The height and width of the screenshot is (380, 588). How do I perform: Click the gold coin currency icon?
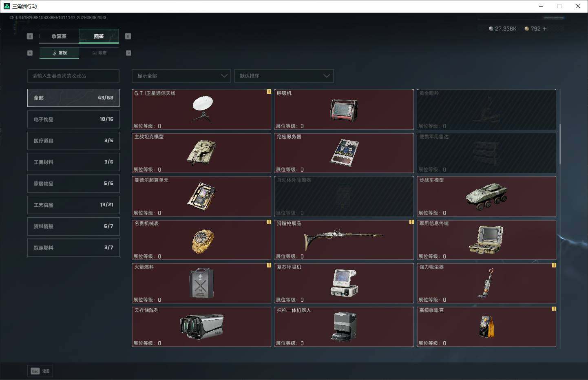(526, 29)
